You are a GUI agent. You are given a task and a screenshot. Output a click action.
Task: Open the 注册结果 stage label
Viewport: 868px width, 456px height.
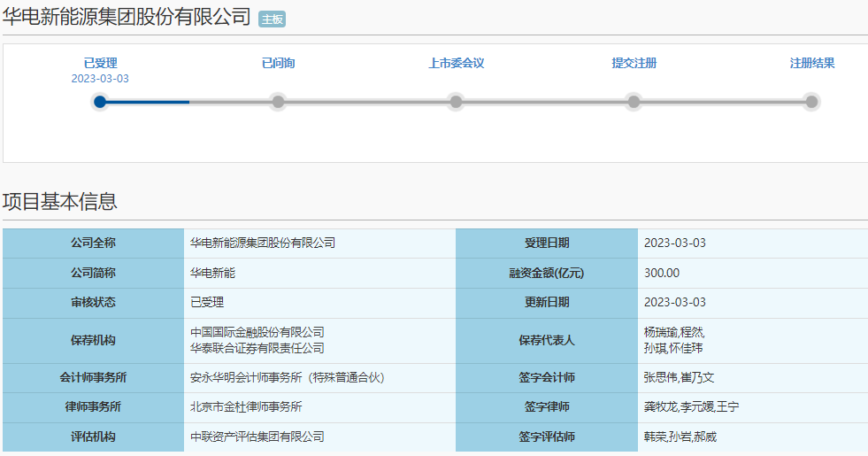point(811,63)
